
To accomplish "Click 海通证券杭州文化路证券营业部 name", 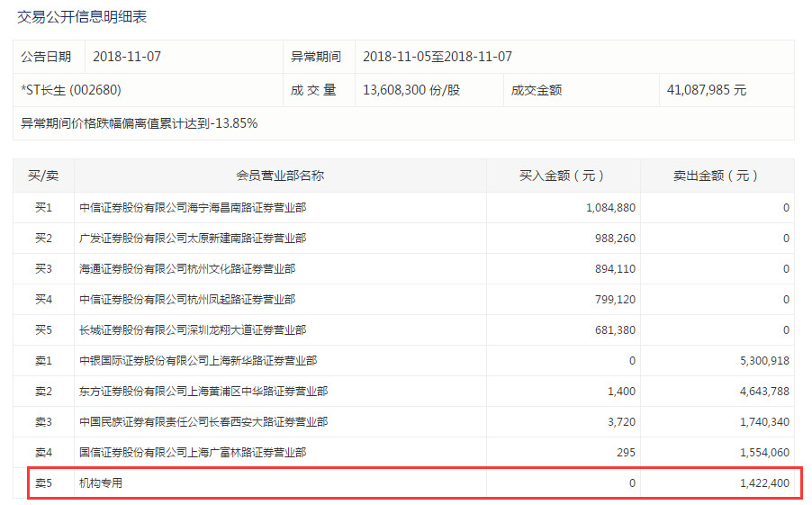I will 187,269.
